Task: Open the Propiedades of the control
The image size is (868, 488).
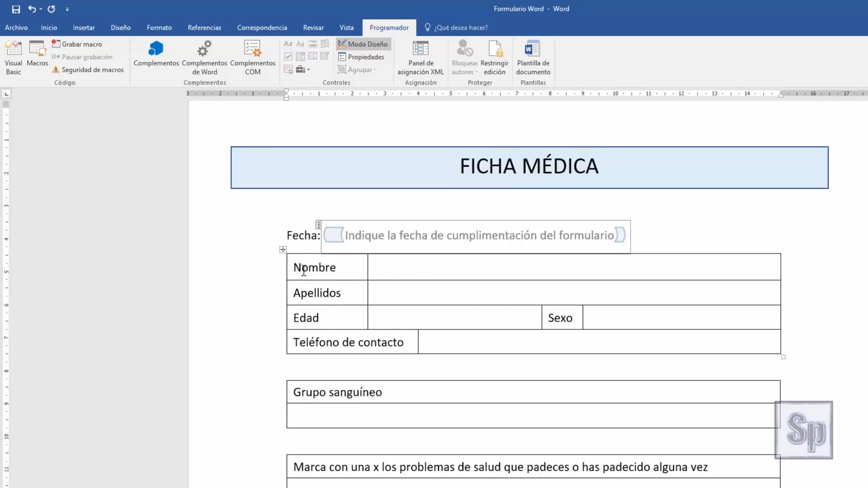Action: point(361,56)
